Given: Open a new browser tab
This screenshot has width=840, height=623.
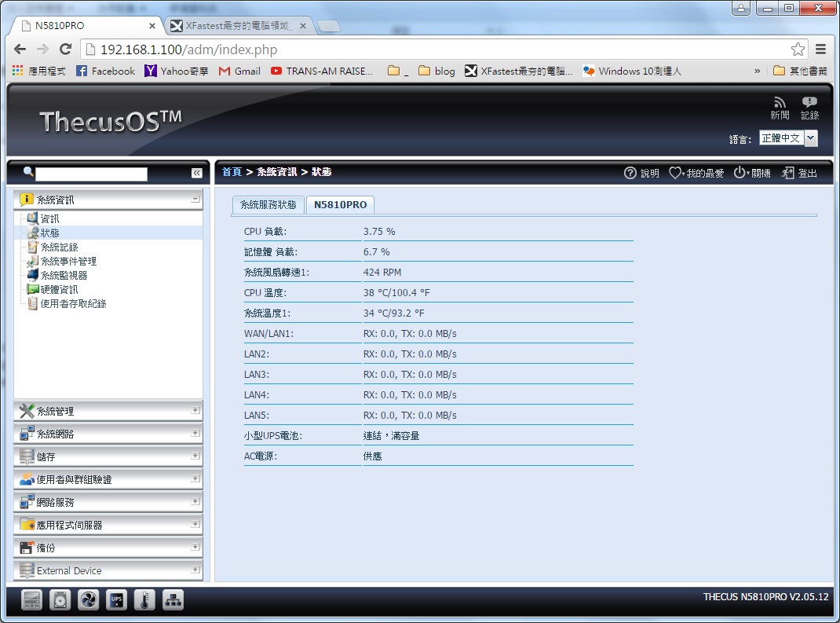Looking at the screenshot, I should click(x=328, y=26).
